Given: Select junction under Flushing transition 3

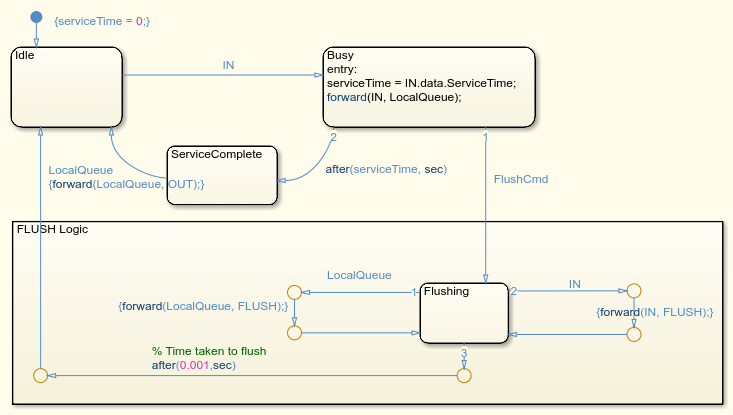Looking at the screenshot, I should pos(464,375).
